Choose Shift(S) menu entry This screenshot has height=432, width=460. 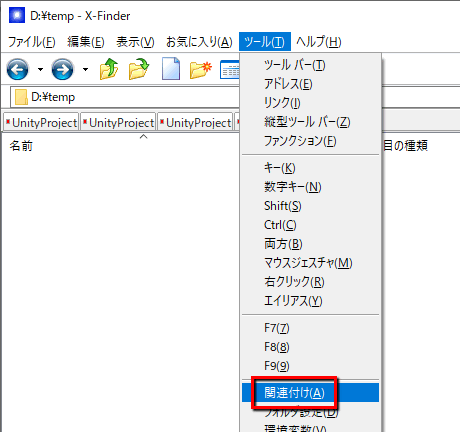tap(310, 206)
